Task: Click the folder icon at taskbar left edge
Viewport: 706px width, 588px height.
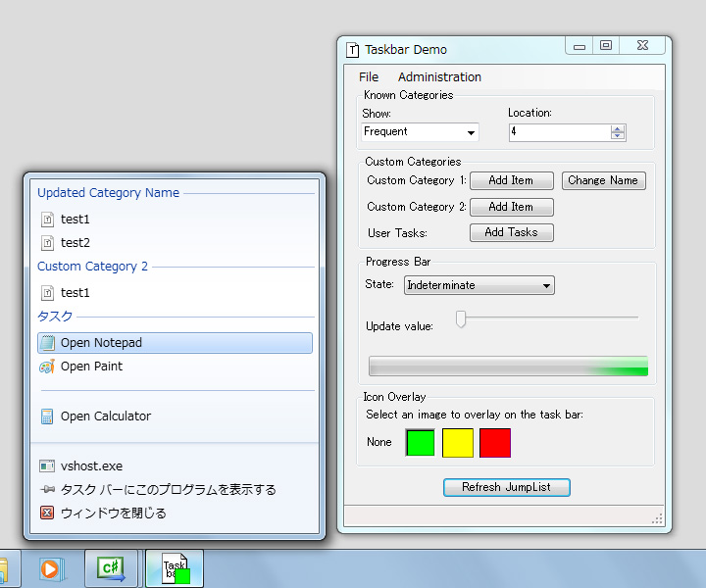Action: [x=4, y=570]
